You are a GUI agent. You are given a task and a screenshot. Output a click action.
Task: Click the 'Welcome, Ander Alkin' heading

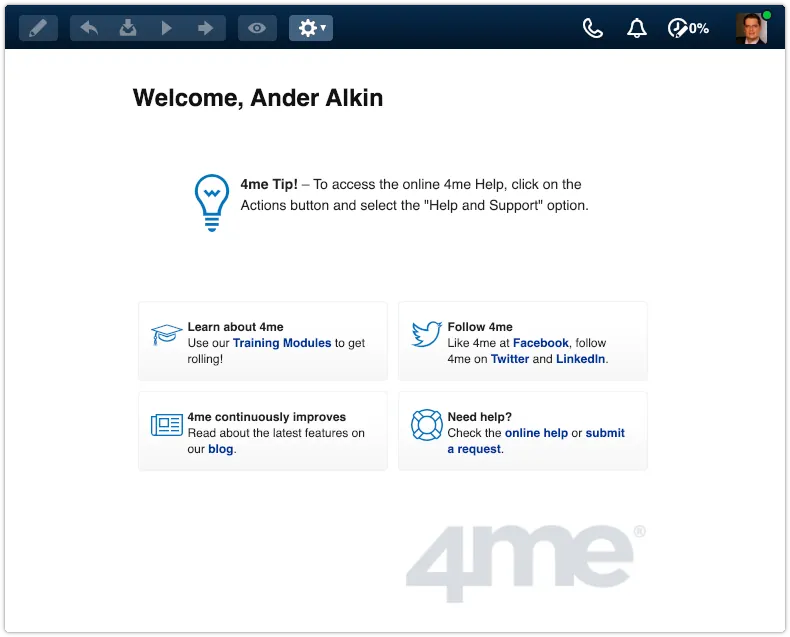point(258,98)
